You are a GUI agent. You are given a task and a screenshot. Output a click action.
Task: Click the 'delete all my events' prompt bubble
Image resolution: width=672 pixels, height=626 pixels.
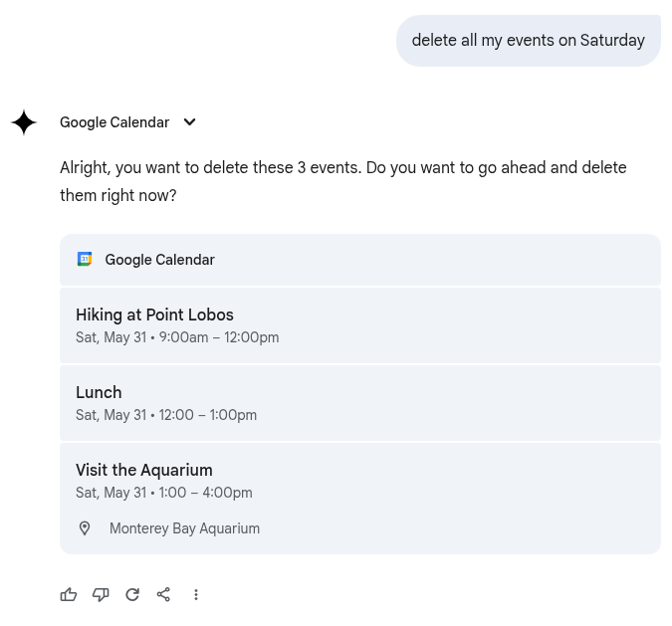point(528,41)
